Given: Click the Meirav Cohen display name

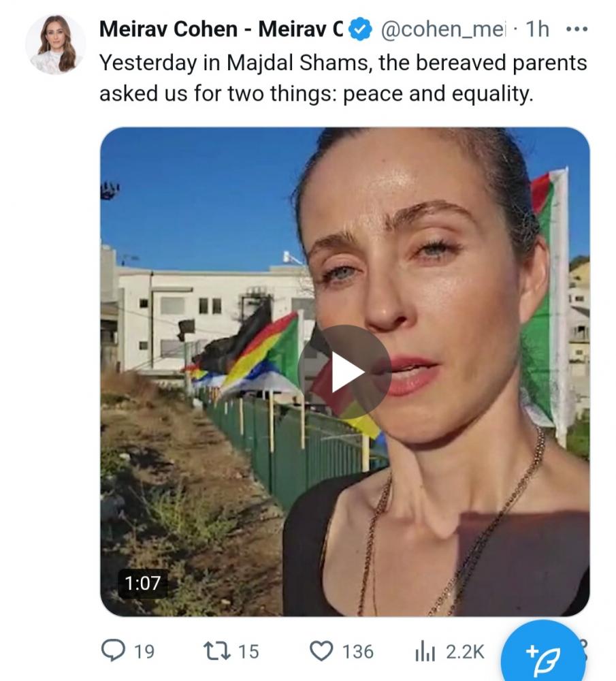Looking at the screenshot, I should click(221, 29).
